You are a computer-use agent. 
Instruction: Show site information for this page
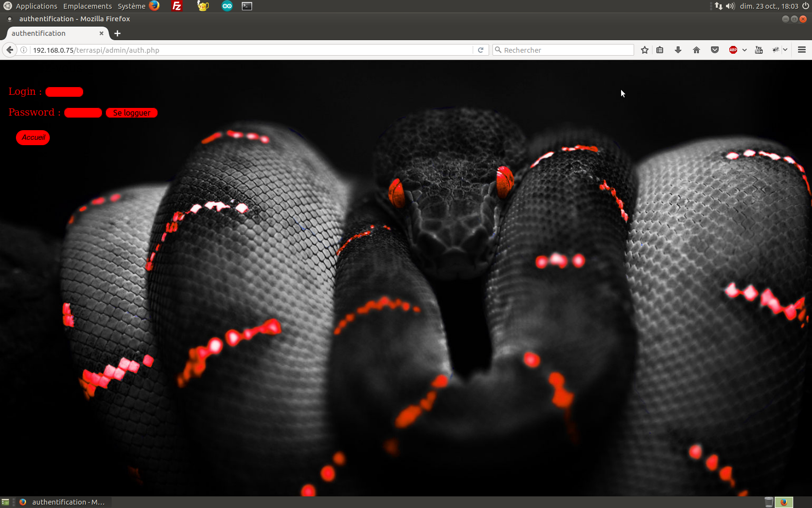[x=24, y=50]
